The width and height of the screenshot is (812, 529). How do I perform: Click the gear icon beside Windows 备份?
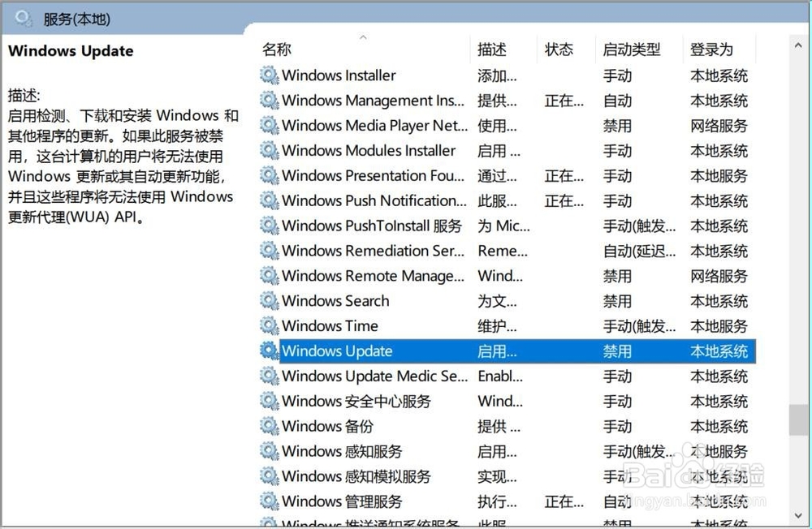[269, 426]
